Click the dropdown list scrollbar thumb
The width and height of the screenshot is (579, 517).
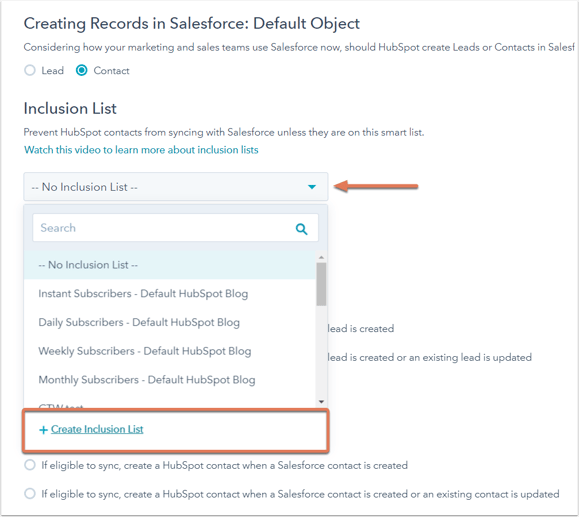321,284
